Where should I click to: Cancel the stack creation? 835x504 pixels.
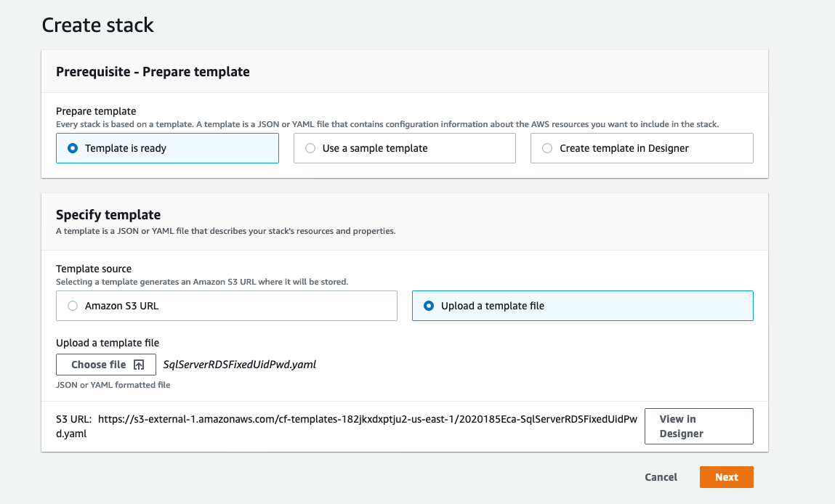[x=660, y=477]
